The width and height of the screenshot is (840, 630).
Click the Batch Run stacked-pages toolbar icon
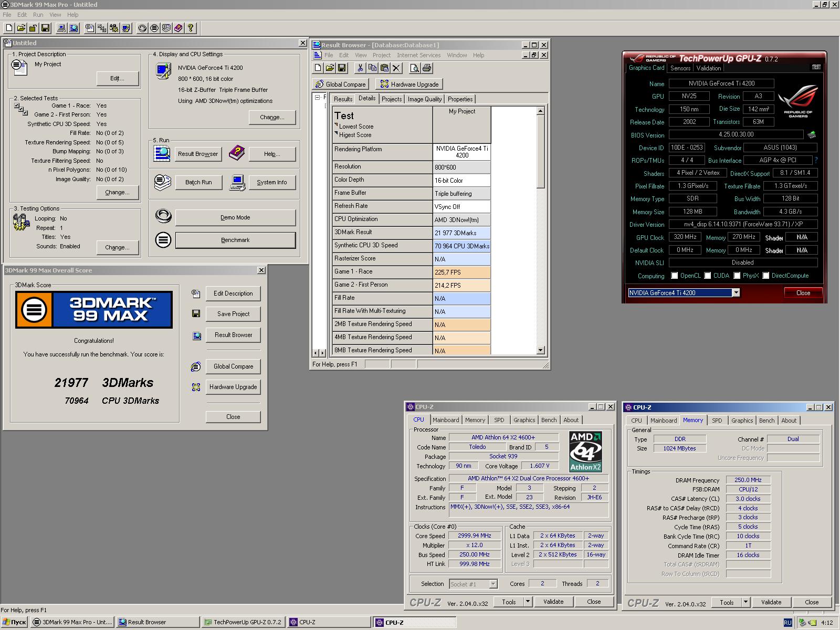pos(166,28)
